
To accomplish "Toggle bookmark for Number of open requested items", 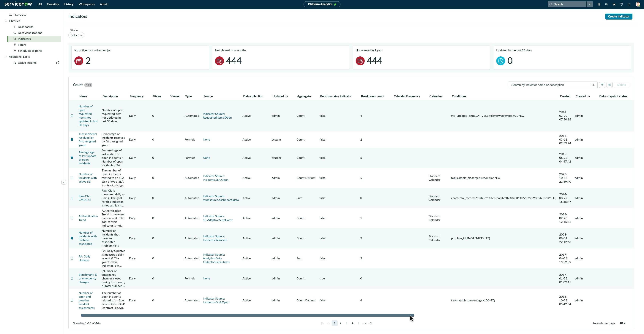I will coord(72,116).
